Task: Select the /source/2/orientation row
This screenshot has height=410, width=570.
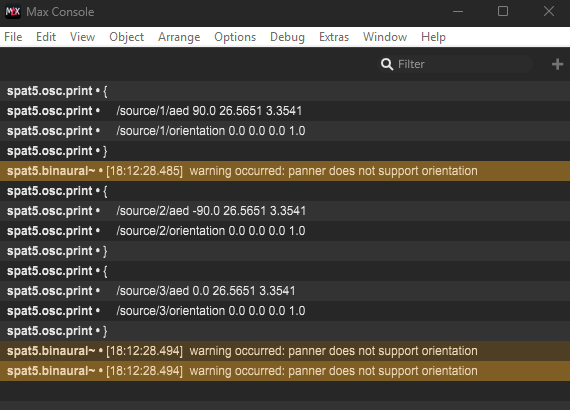Action: point(285,231)
